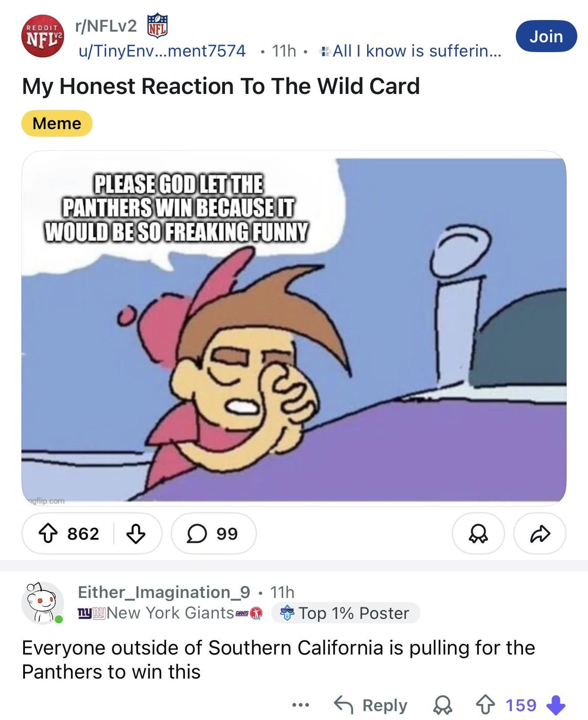Downvote the Either_Imagination_9 comment
The image size is (588, 720).
(555, 705)
